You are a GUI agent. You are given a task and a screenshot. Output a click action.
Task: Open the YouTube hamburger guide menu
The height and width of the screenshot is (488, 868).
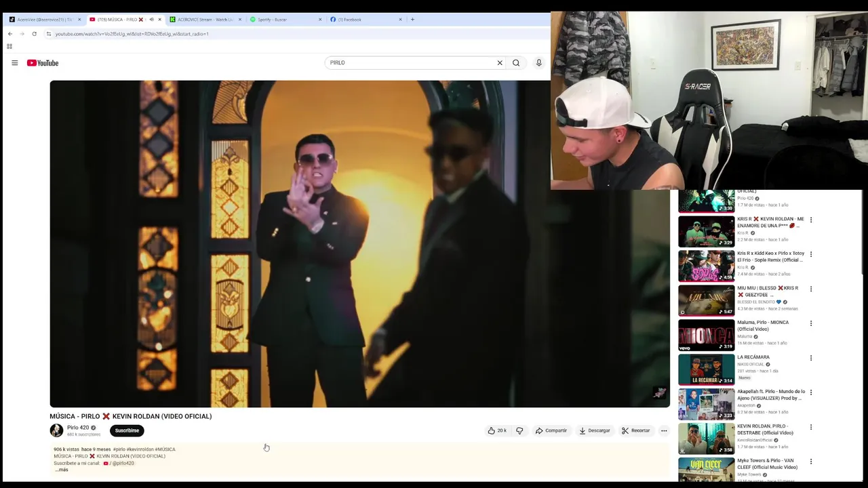tap(14, 63)
